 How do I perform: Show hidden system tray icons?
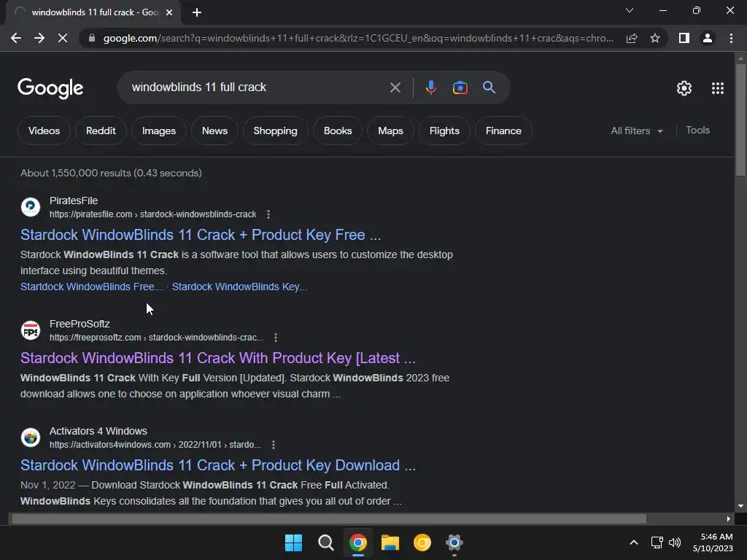pyautogui.click(x=634, y=542)
